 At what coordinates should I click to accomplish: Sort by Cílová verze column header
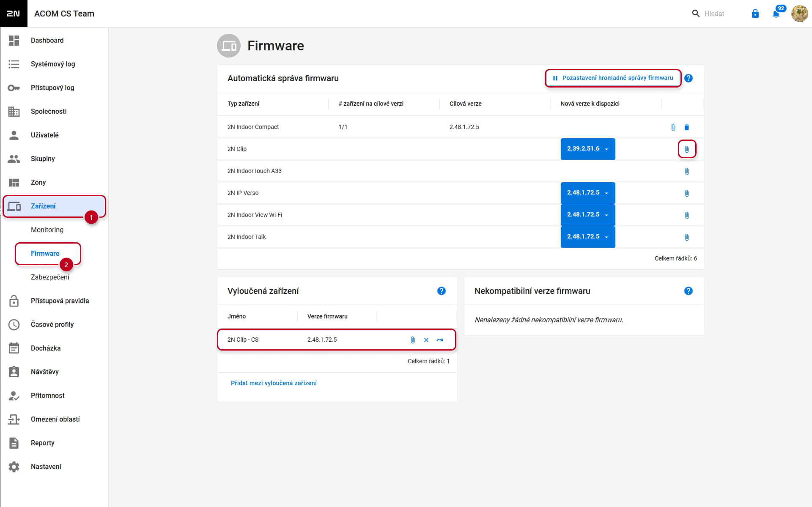pos(465,104)
